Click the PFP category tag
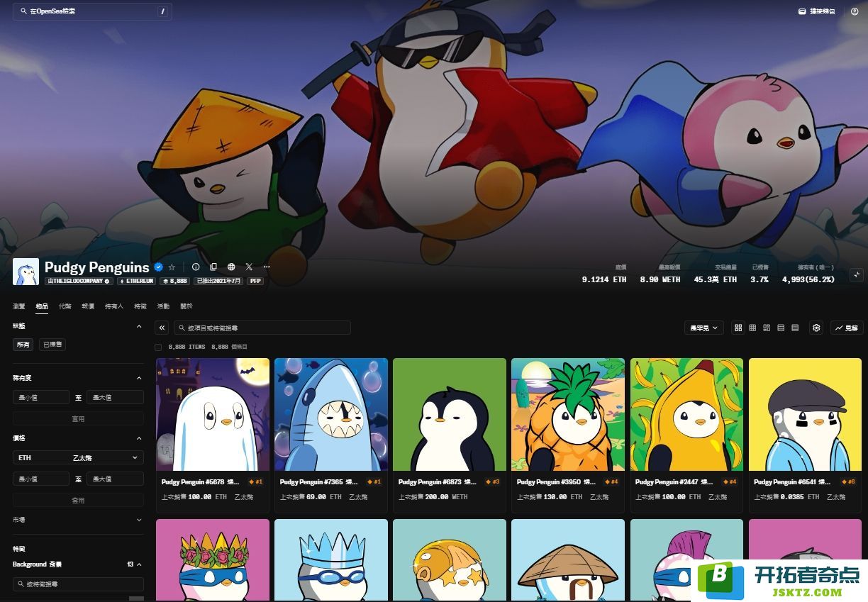The height and width of the screenshot is (602, 868). click(x=255, y=281)
